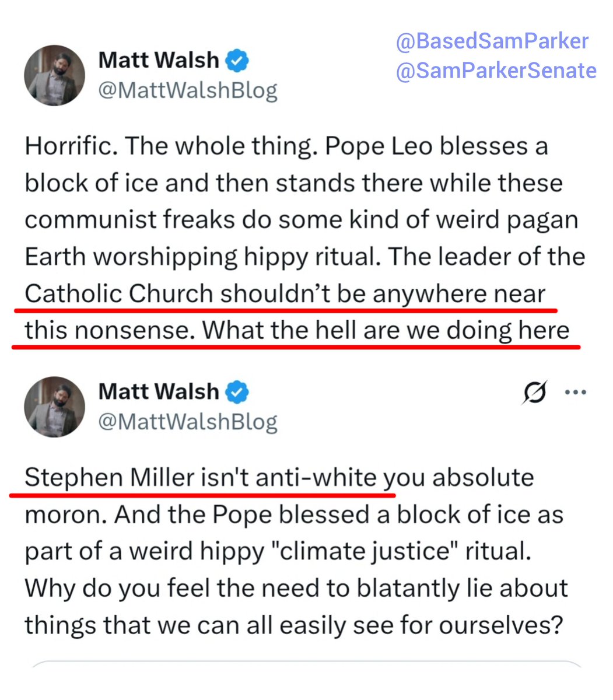The height and width of the screenshot is (700, 613).
Task: Click verified badge on the second tweet
Action: [x=237, y=392]
